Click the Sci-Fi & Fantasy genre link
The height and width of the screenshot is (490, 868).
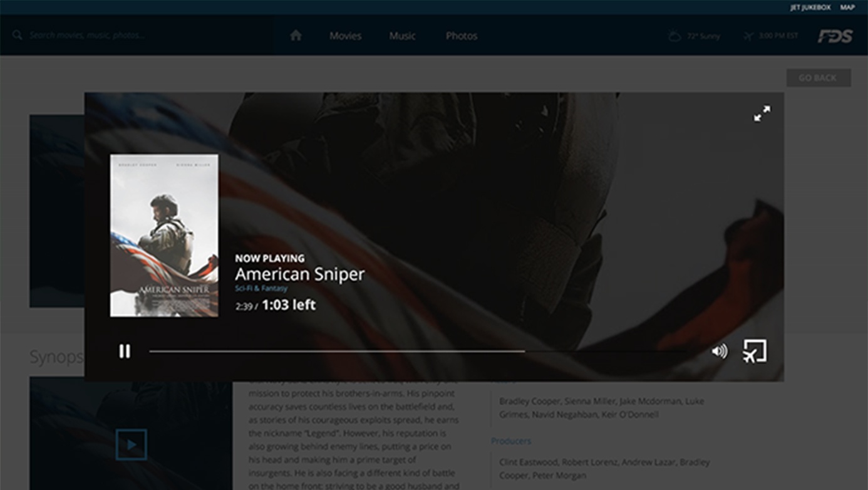click(261, 288)
